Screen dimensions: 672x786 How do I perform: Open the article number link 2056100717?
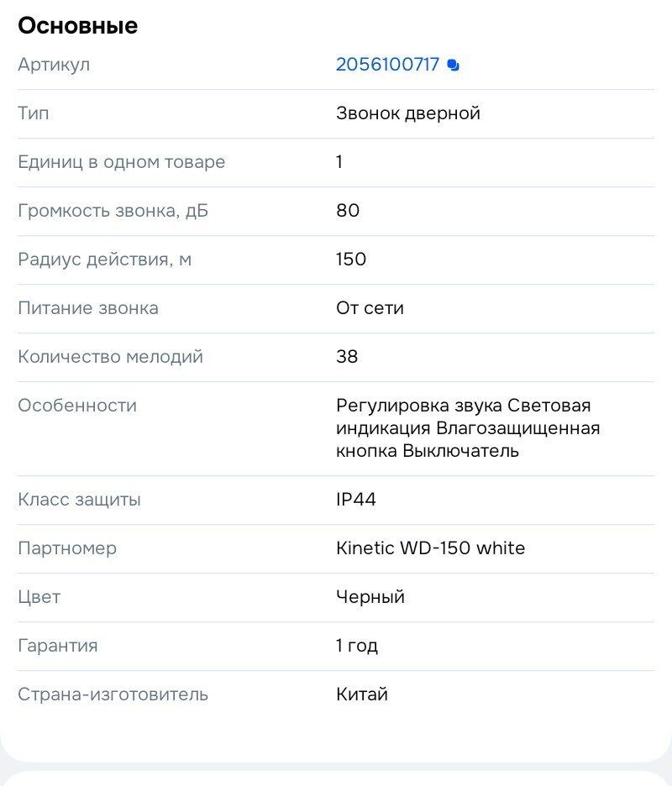pyautogui.click(x=387, y=64)
